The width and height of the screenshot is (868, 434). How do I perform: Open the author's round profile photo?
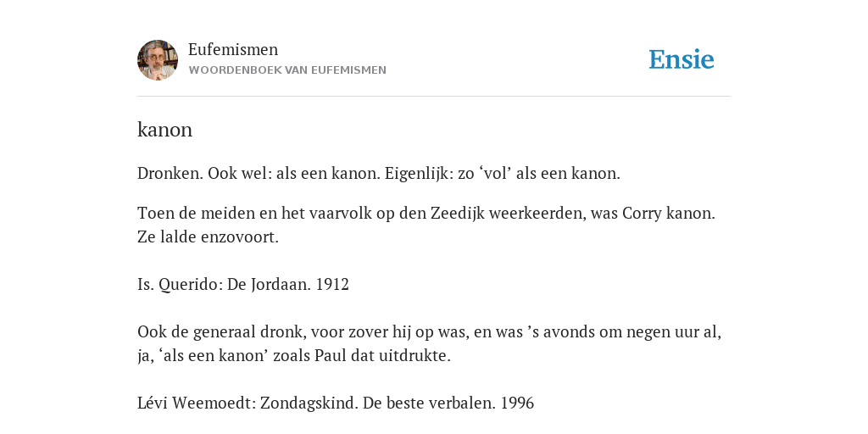pos(158,60)
